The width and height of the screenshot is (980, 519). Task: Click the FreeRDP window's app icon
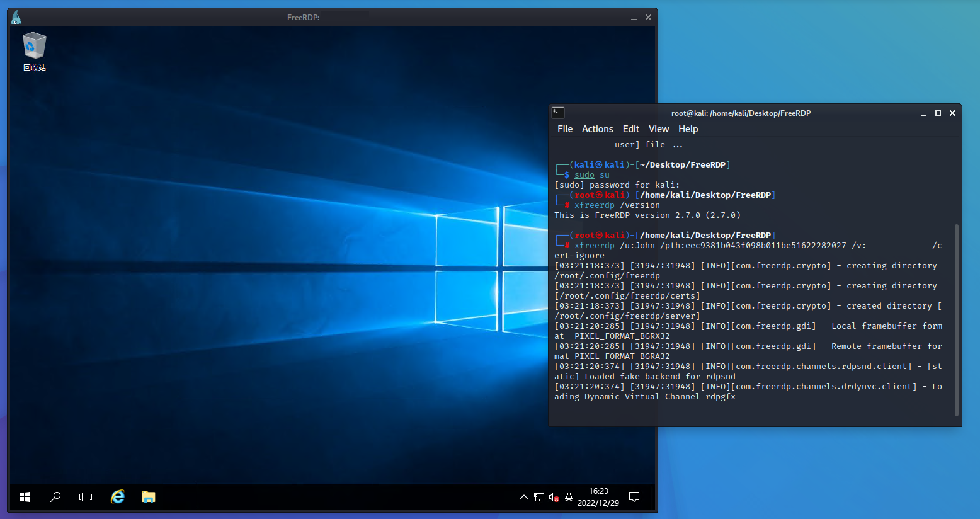click(16, 18)
